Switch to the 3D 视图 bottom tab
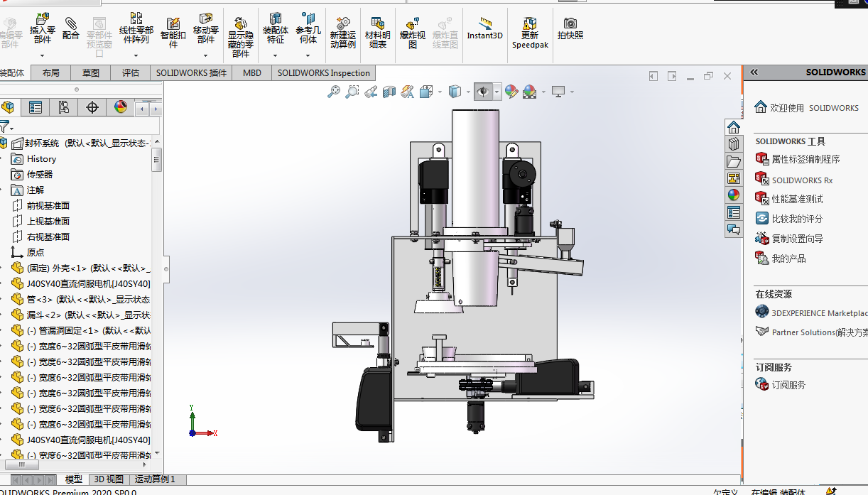 coord(109,479)
